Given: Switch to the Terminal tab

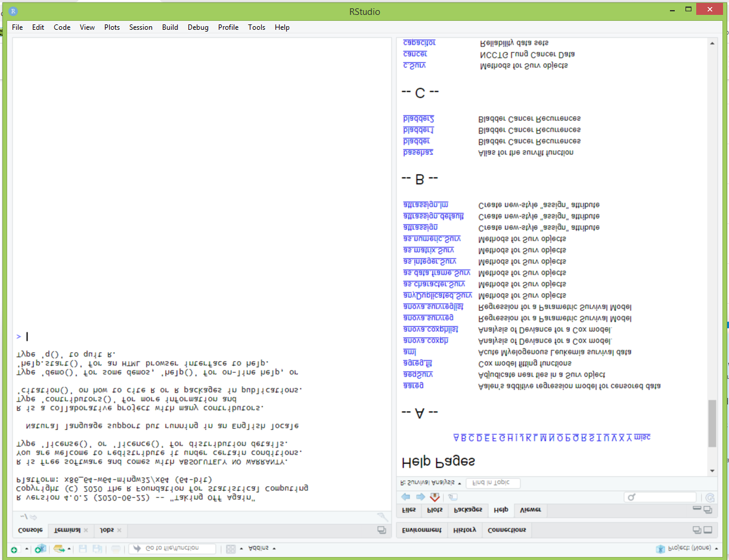Looking at the screenshot, I should [x=67, y=530].
